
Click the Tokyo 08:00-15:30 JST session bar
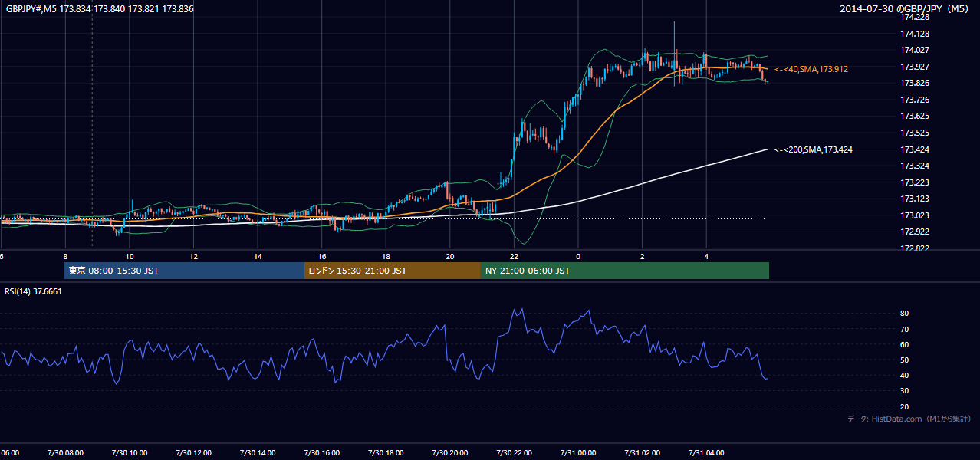click(184, 271)
